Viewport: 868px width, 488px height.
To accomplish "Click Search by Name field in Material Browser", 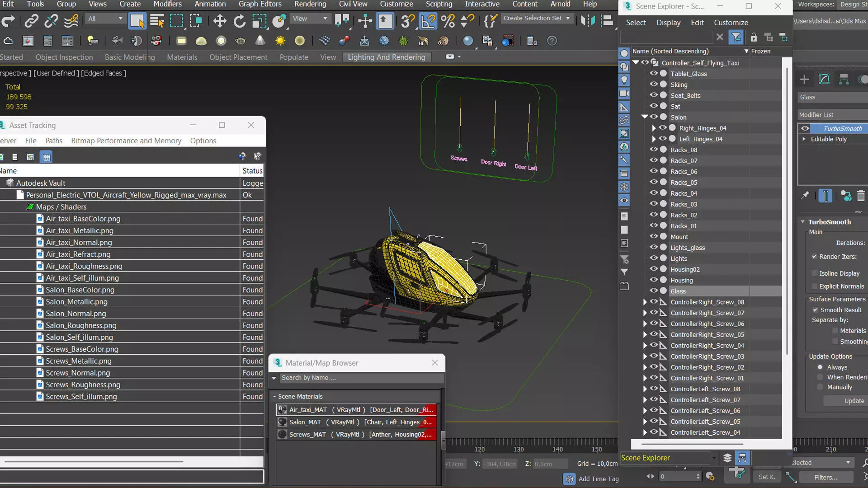I will 361,378.
